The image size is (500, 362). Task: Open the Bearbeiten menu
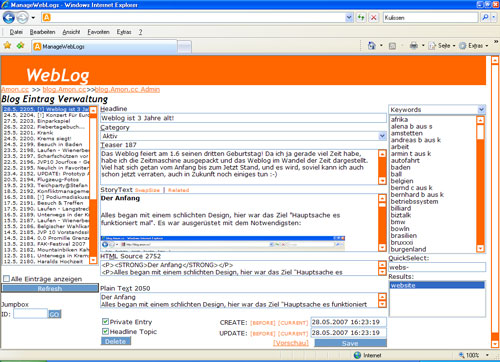pos(42,32)
